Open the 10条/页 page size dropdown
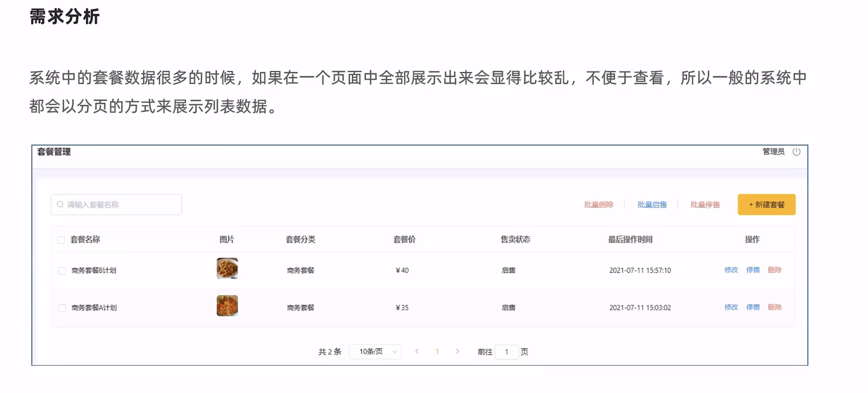Screen dimensions: 868x393 375,352
